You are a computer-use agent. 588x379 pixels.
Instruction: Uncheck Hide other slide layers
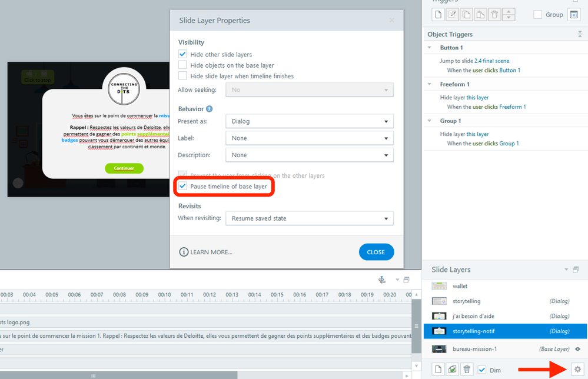pyautogui.click(x=182, y=54)
